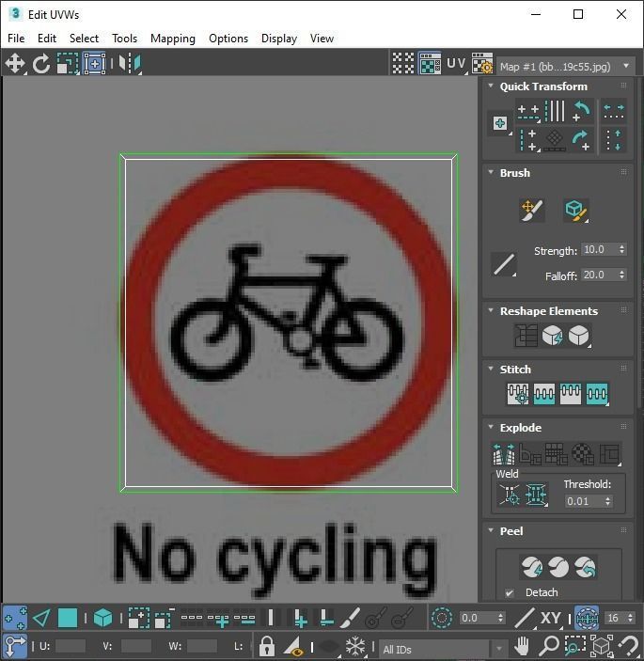Click Target Weld icon

[x=510, y=495]
